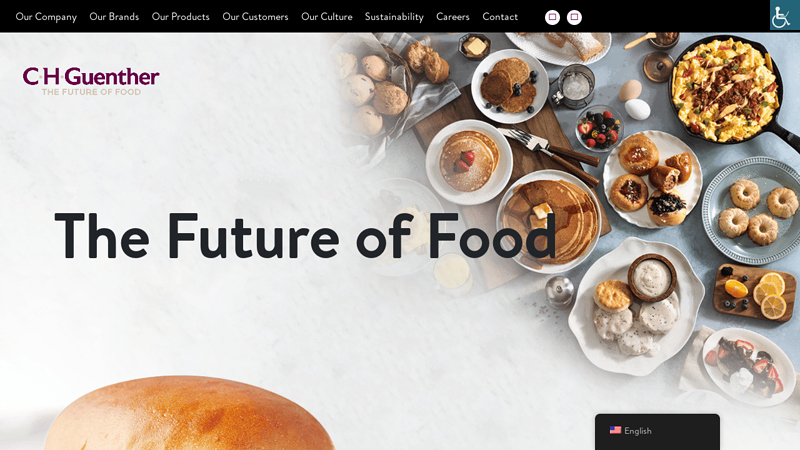Click the US flag icon
The width and height of the screenshot is (800, 450).
click(x=615, y=430)
